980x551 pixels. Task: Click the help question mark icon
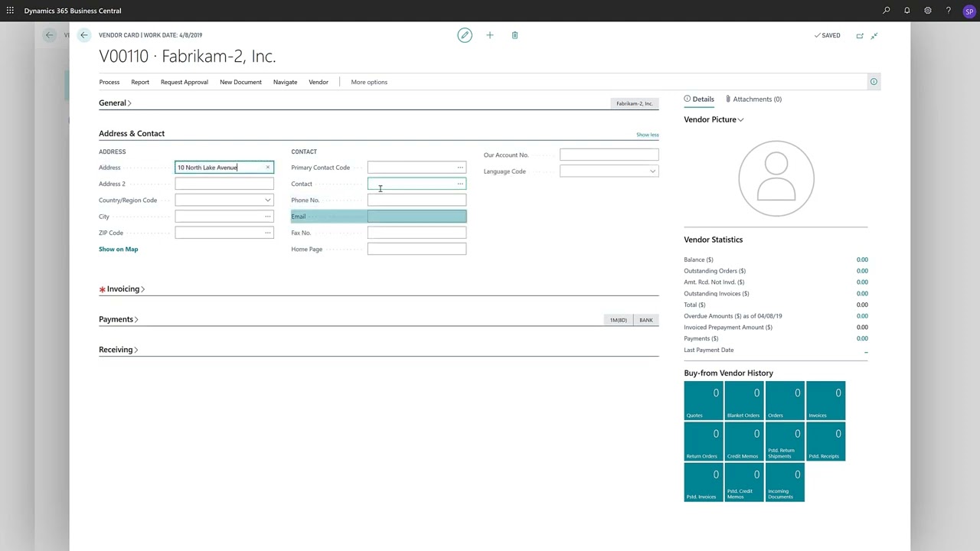(x=949, y=11)
